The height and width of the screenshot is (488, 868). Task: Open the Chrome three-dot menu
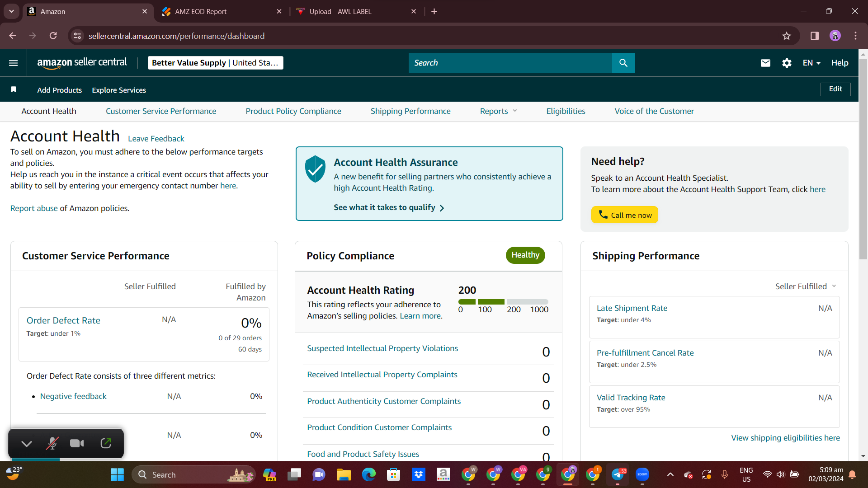pos(855,36)
